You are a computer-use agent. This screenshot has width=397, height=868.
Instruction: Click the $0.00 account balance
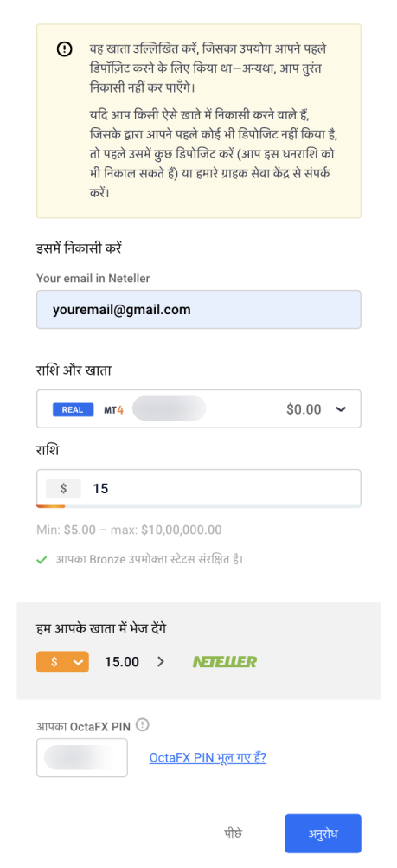(304, 409)
